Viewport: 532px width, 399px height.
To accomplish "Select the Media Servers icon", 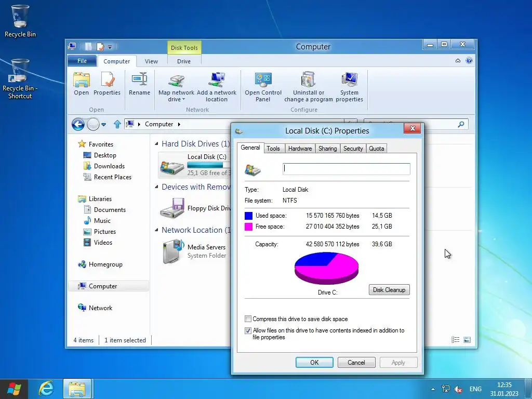I will pos(173,251).
